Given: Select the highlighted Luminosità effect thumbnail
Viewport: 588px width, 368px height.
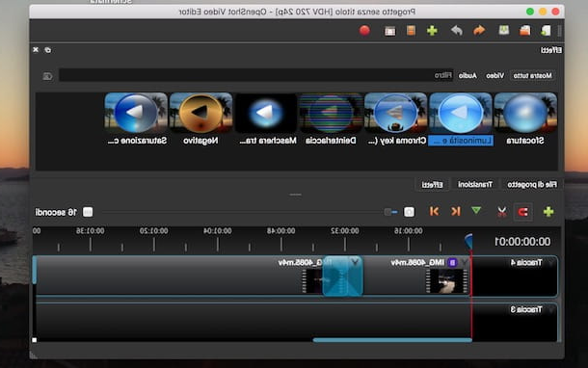Looking at the screenshot, I should point(461,114).
